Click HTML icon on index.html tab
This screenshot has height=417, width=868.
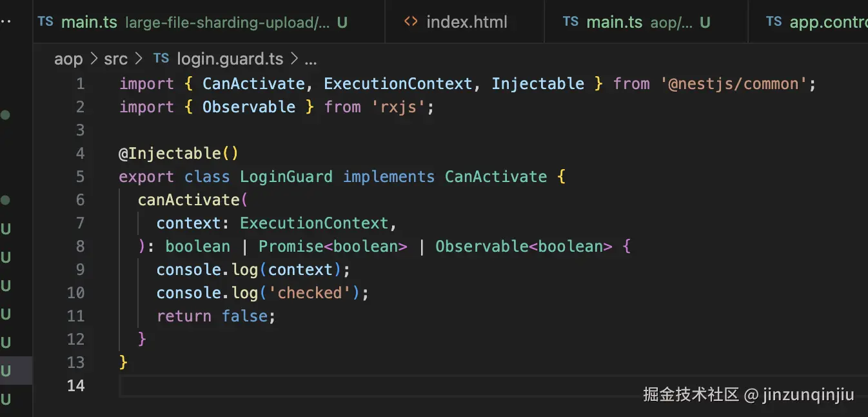pyautogui.click(x=411, y=22)
